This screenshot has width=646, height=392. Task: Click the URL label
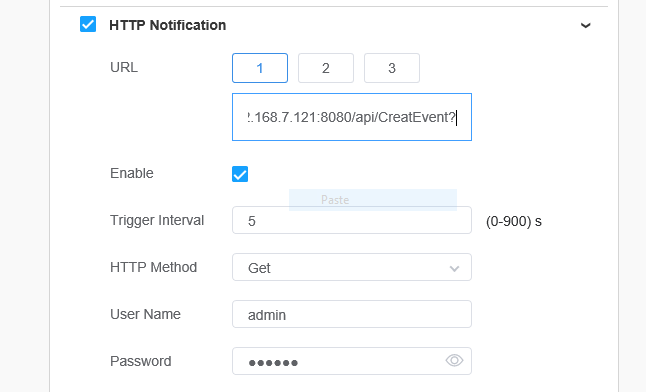coord(124,67)
